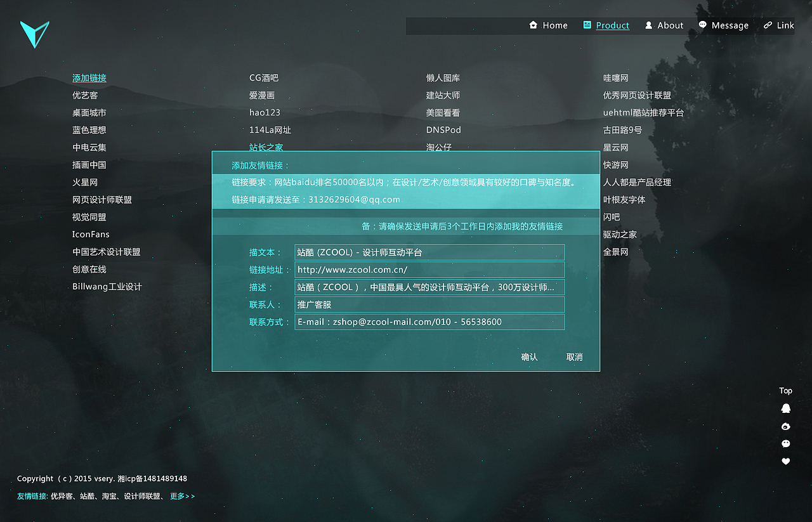Screen dimensions: 812x522
Task: Confirm the dialog with 确认
Action: tap(530, 357)
